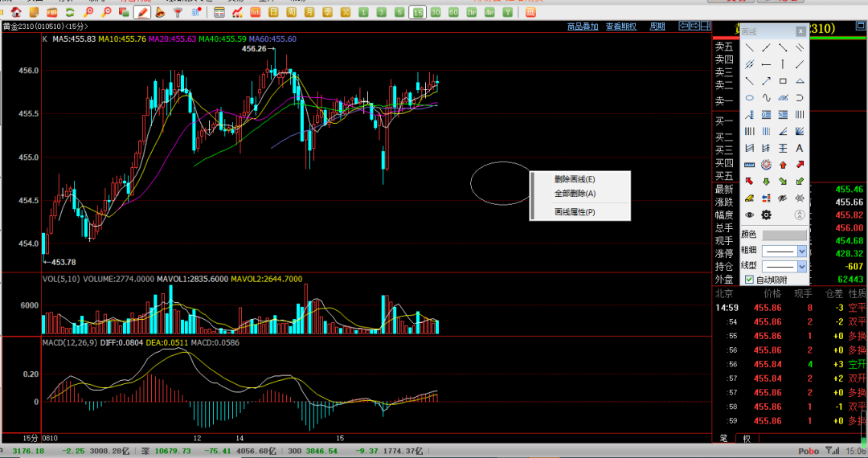Open the home icon in toolbar

(16, 12)
